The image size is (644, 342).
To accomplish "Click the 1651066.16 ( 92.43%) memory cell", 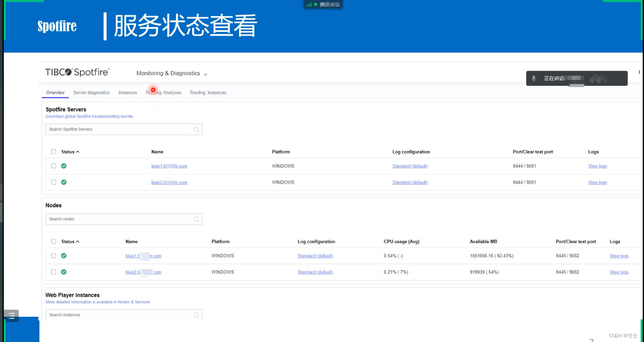I will 492,256.
